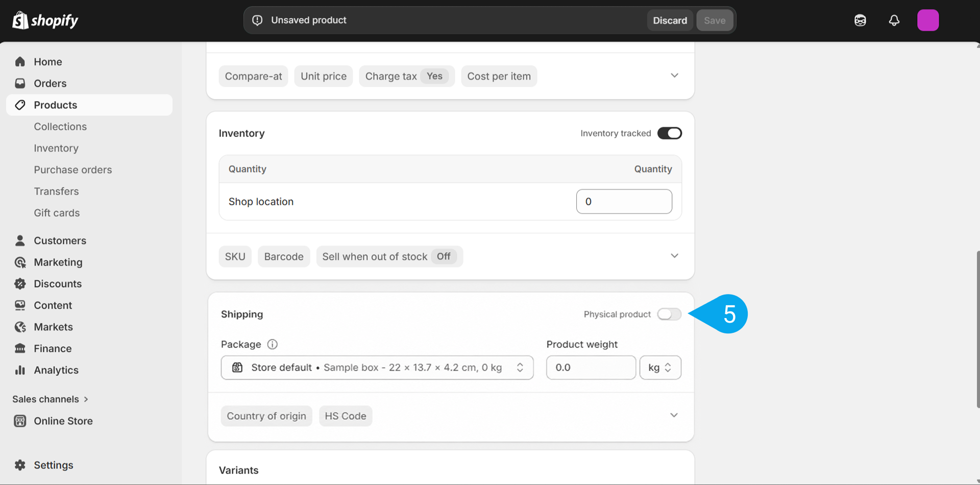Screen dimensions: 980x485
Task: Expand the pricing details chevron
Action: point(674,76)
